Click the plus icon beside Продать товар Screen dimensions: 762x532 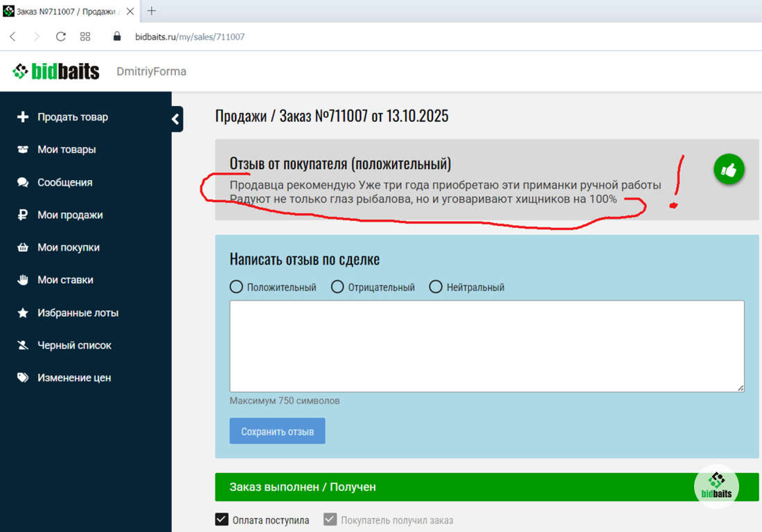tap(23, 117)
